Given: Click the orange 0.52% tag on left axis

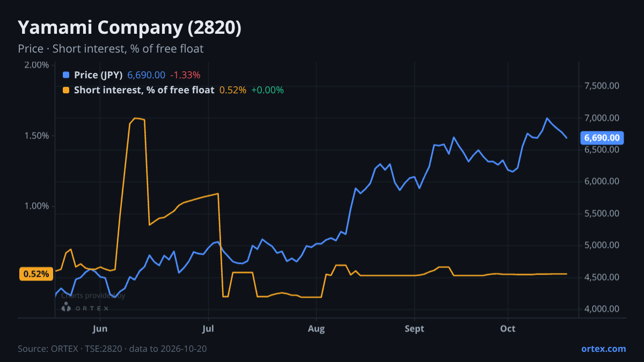Looking at the screenshot, I should pyautogui.click(x=35, y=274).
